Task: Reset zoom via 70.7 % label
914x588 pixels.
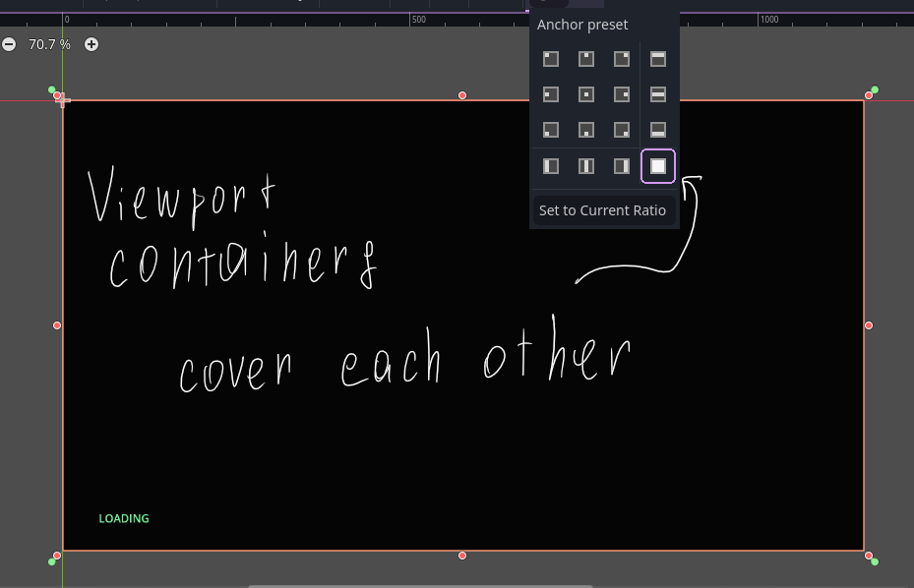Action: (x=49, y=44)
